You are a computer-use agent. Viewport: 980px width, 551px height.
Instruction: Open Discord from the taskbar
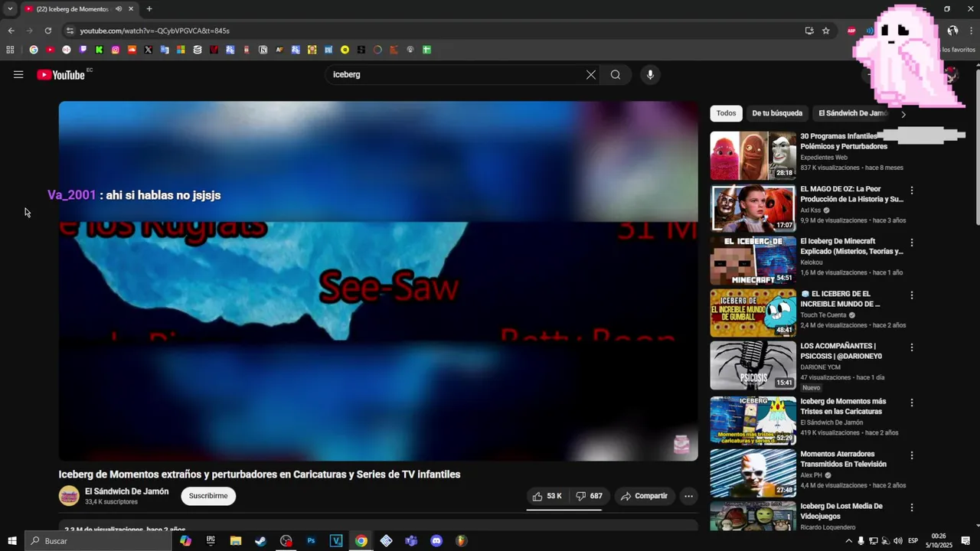(x=436, y=541)
